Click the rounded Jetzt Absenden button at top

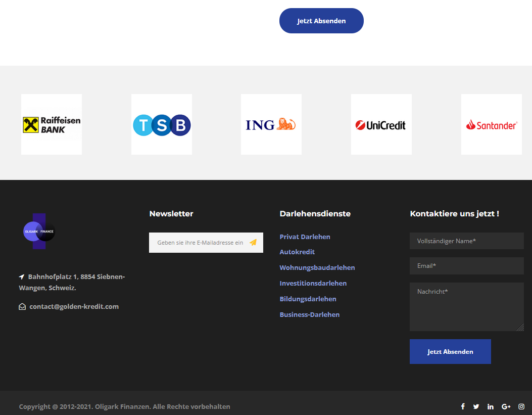click(x=321, y=21)
